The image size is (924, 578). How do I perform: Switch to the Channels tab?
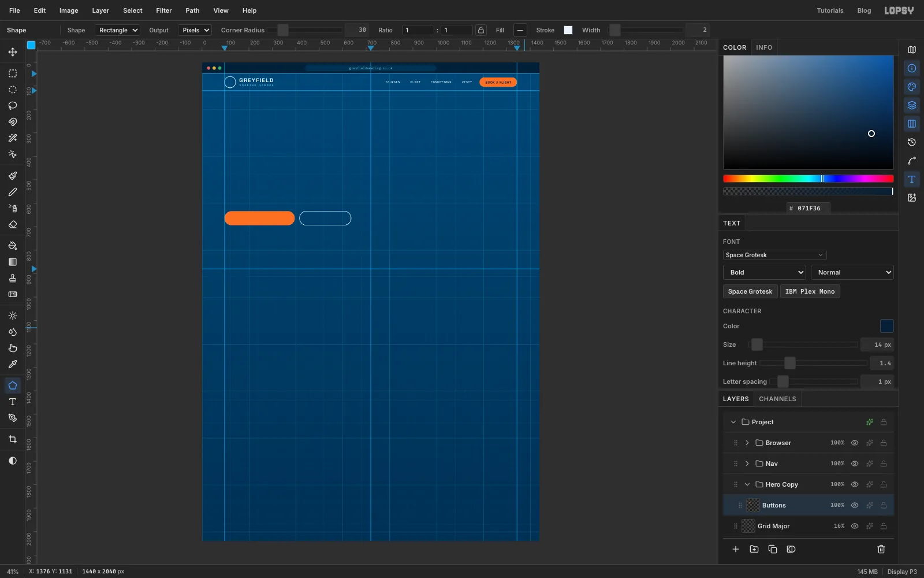click(777, 399)
